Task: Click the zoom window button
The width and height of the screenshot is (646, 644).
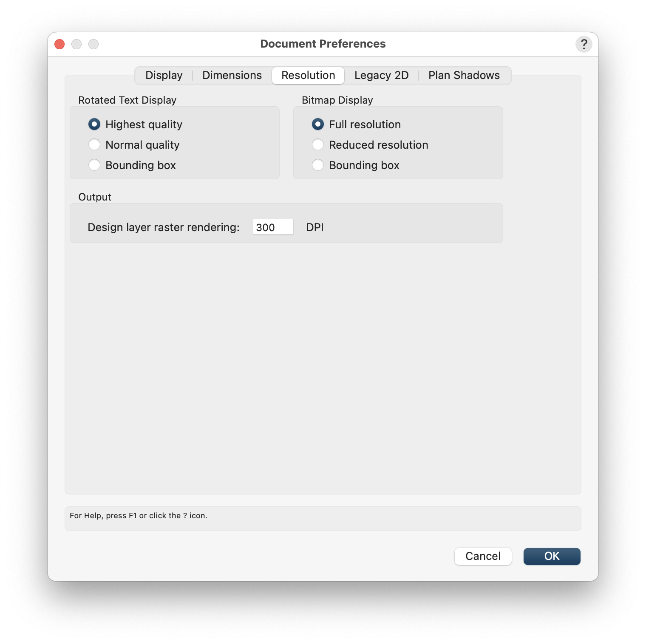Action: pyautogui.click(x=93, y=44)
